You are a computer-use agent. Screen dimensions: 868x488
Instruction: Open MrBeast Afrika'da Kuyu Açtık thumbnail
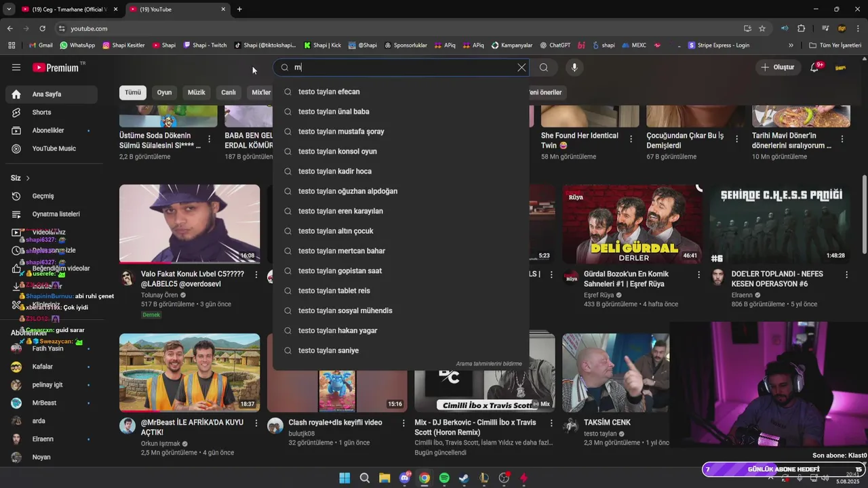tap(189, 373)
